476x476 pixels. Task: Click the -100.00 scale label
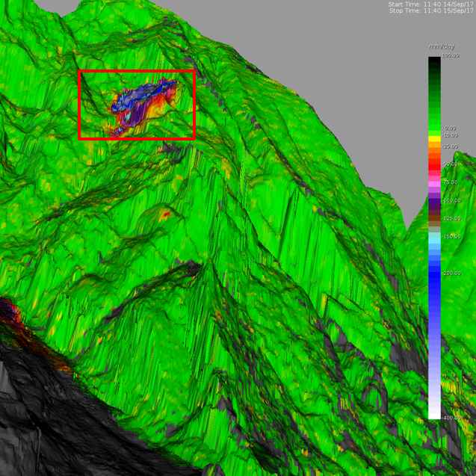click(451, 201)
